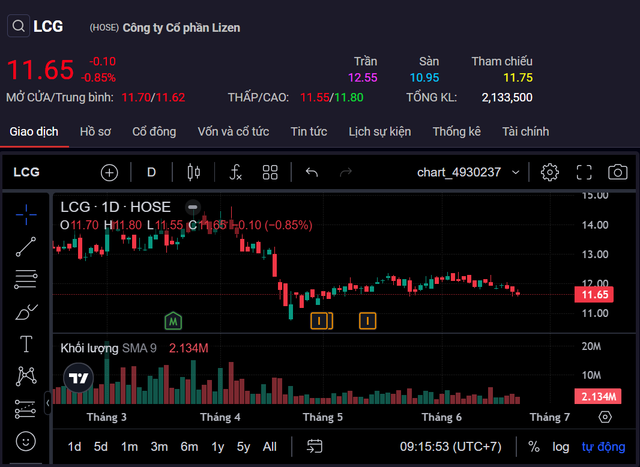Open the candlestick chart style selector

194,172
